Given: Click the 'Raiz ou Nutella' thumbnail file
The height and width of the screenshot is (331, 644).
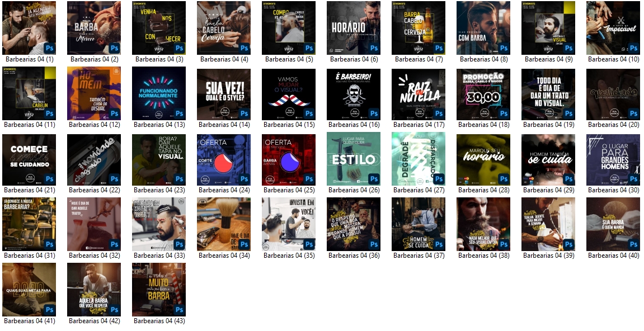Looking at the screenshot, I should [419, 94].
